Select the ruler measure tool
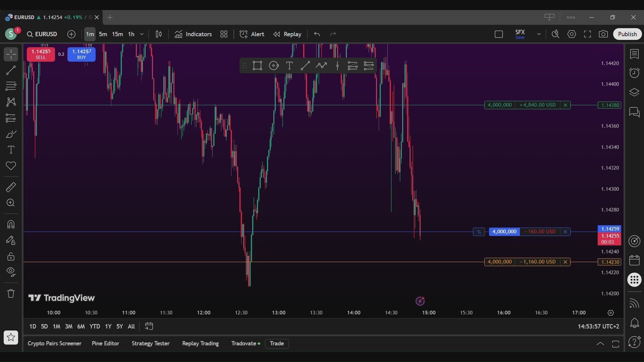This screenshot has width=644, height=362. pyautogui.click(x=11, y=187)
